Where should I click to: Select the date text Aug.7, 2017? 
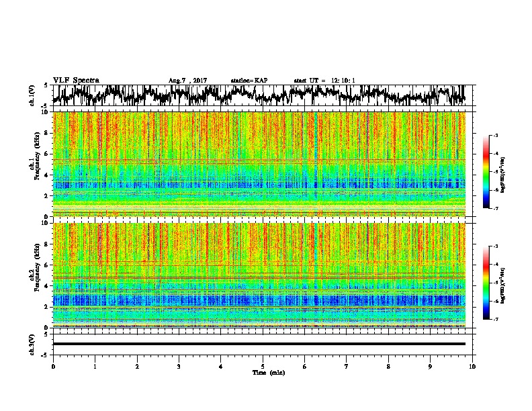pos(187,81)
